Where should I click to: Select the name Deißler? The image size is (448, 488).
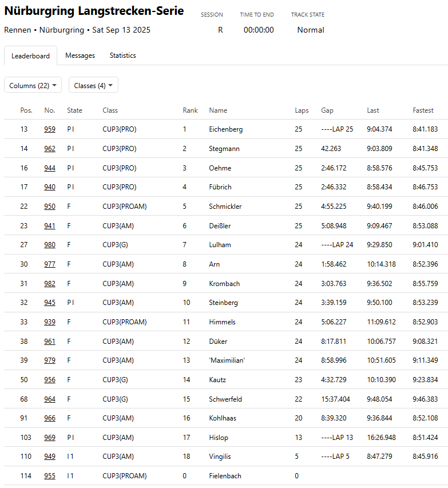pyautogui.click(x=220, y=225)
